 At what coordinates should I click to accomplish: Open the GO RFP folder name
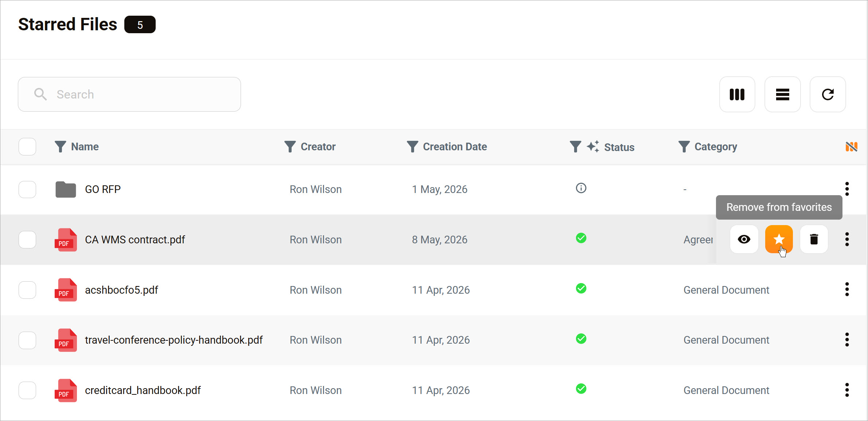[103, 189]
